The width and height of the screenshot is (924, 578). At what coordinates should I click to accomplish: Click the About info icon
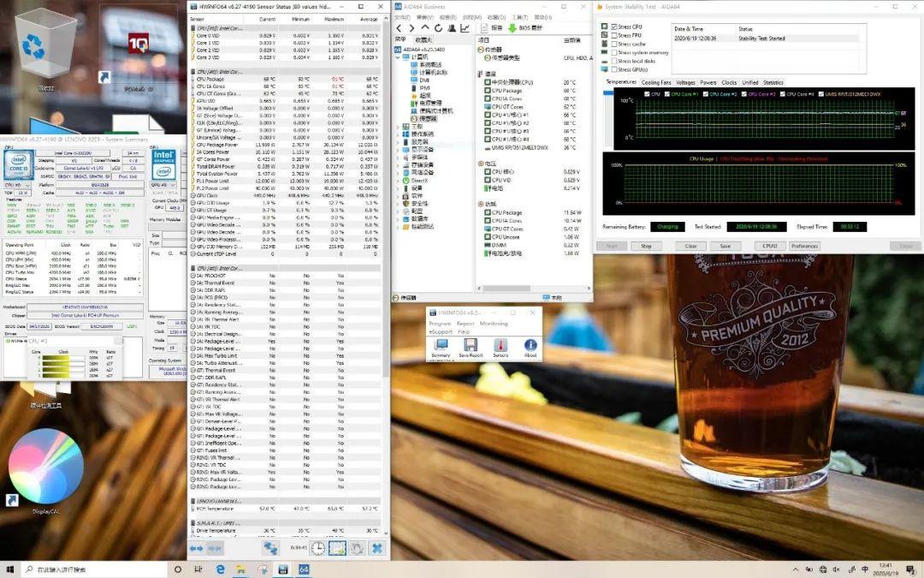(x=530, y=346)
